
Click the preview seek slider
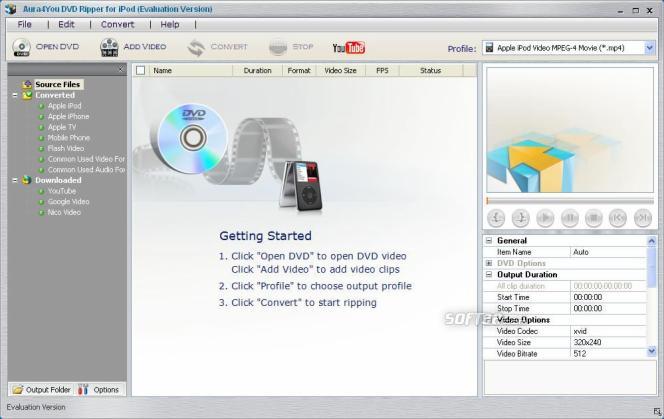(570, 201)
